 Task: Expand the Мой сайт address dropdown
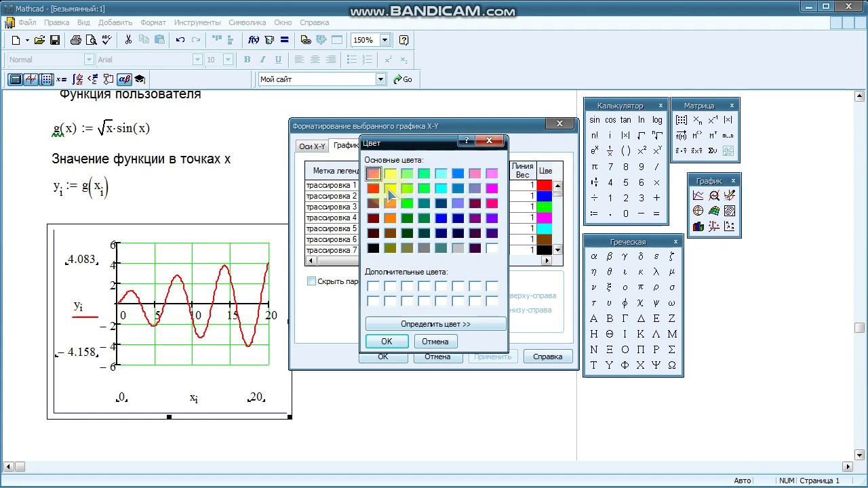point(380,79)
